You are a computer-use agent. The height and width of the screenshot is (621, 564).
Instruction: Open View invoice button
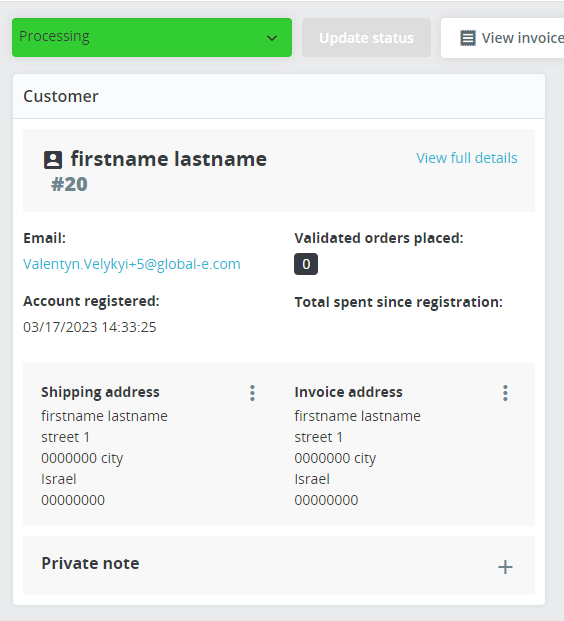point(503,38)
